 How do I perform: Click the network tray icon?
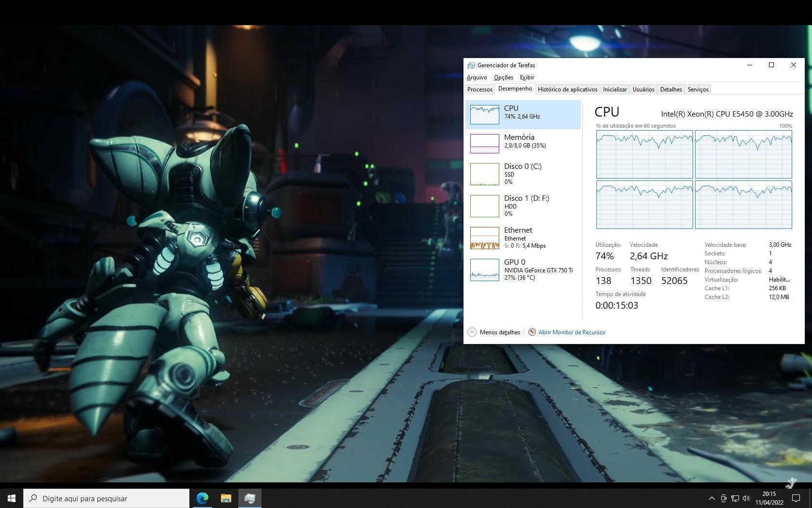735,498
